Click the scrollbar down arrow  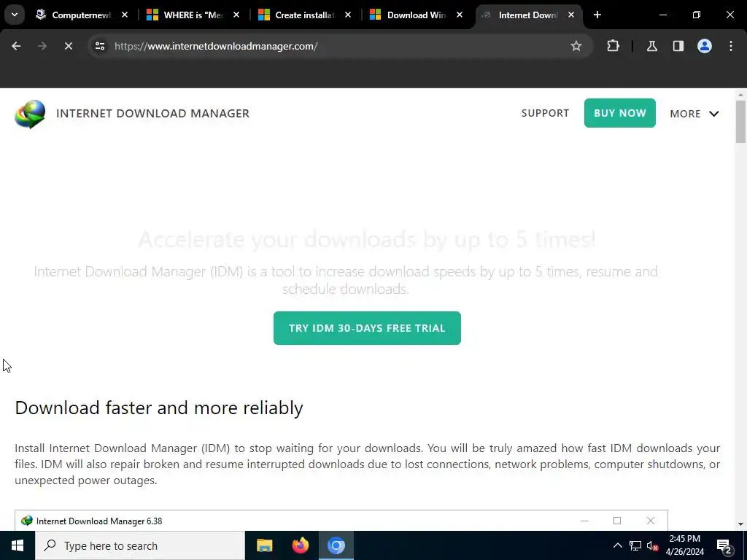740,524
